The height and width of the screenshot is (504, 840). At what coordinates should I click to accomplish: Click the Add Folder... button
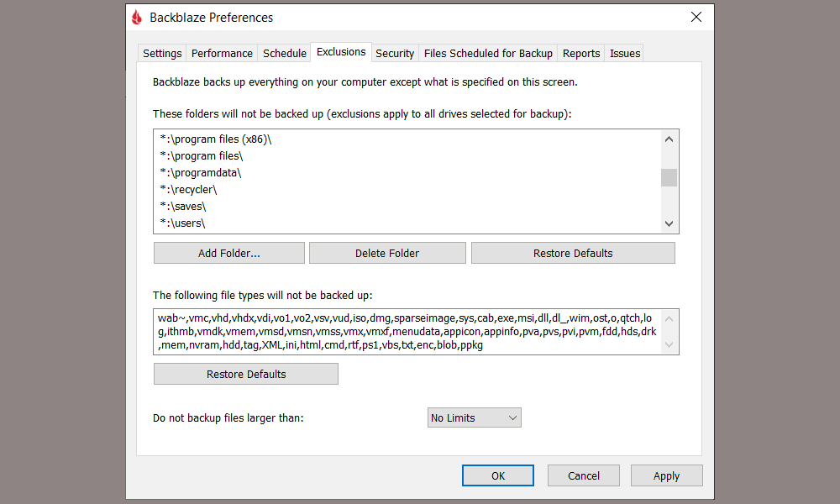[x=229, y=253]
